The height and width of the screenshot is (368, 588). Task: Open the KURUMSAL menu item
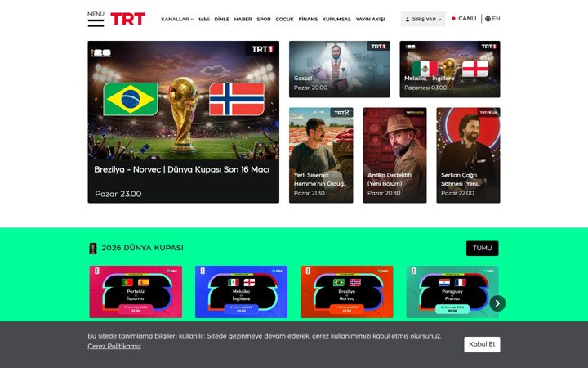(336, 19)
